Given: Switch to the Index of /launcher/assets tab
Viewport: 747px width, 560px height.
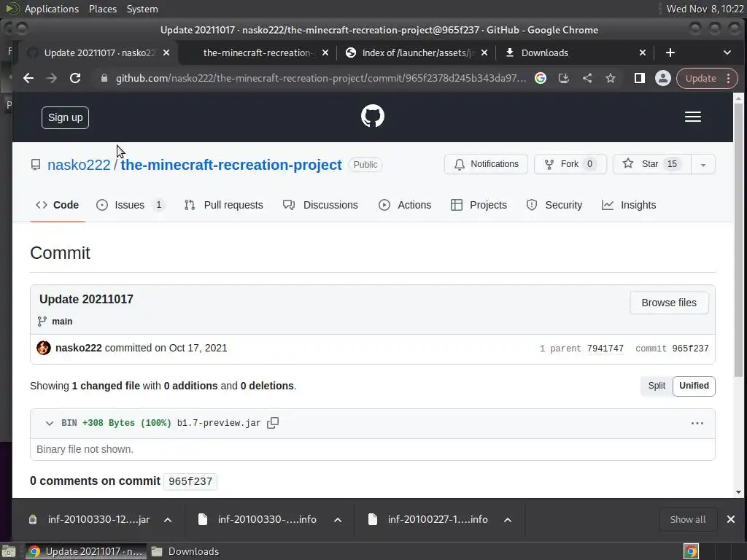Looking at the screenshot, I should [x=417, y=52].
